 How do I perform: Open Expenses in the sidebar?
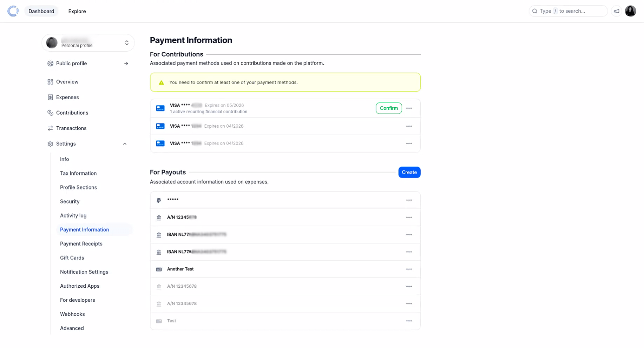[67, 98]
